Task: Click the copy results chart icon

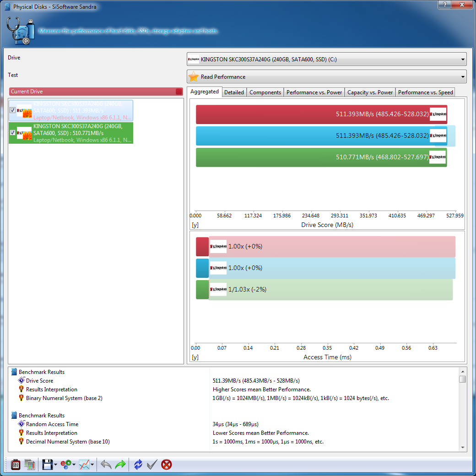Action: pyautogui.click(x=30, y=465)
